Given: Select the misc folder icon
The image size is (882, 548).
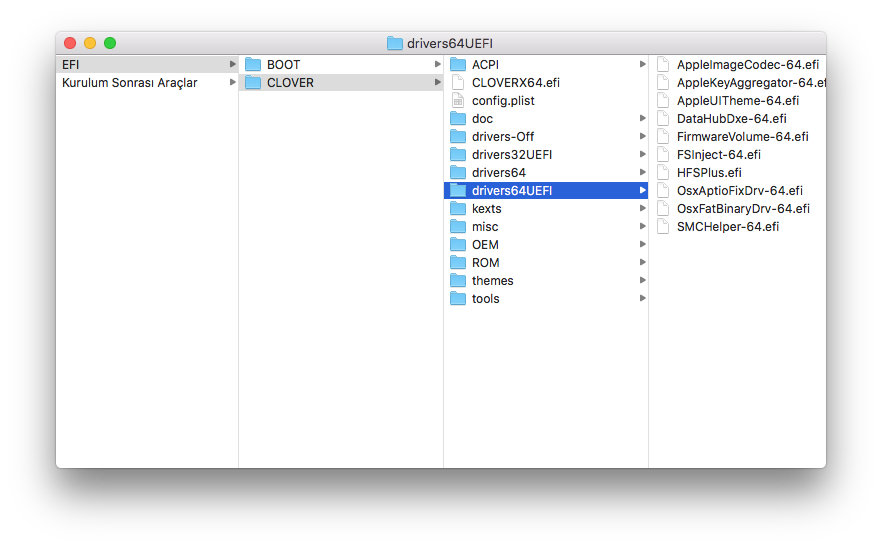Looking at the screenshot, I should (x=458, y=227).
